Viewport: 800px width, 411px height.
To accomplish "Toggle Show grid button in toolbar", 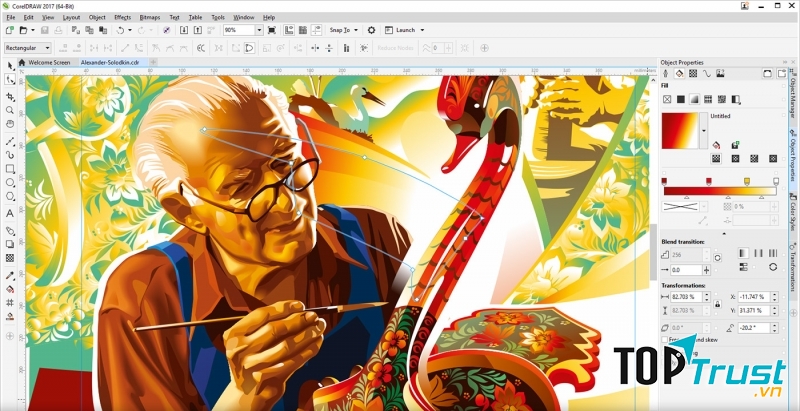I will [x=303, y=30].
